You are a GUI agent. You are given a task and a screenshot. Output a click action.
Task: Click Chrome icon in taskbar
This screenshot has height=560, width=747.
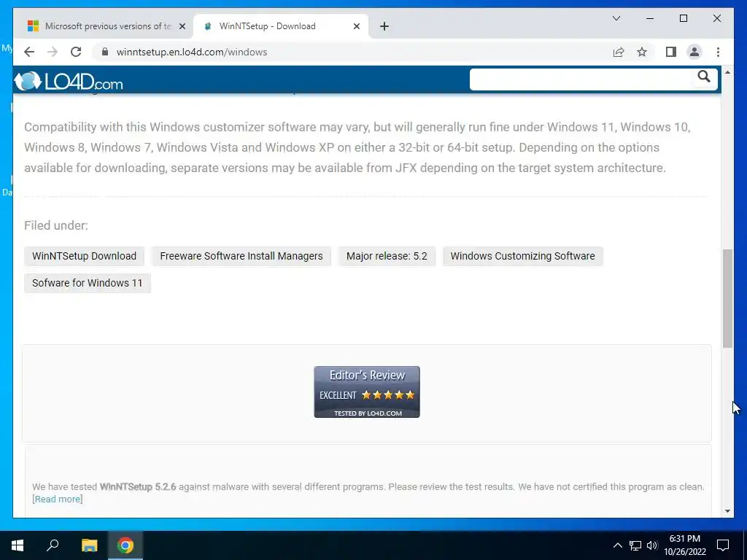click(125, 545)
